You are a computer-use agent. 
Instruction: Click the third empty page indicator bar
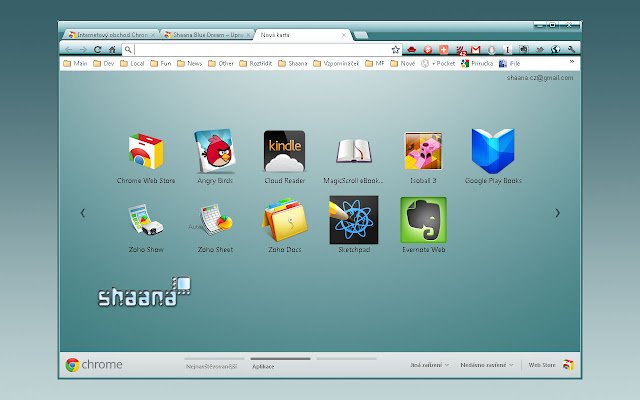pos(346,359)
